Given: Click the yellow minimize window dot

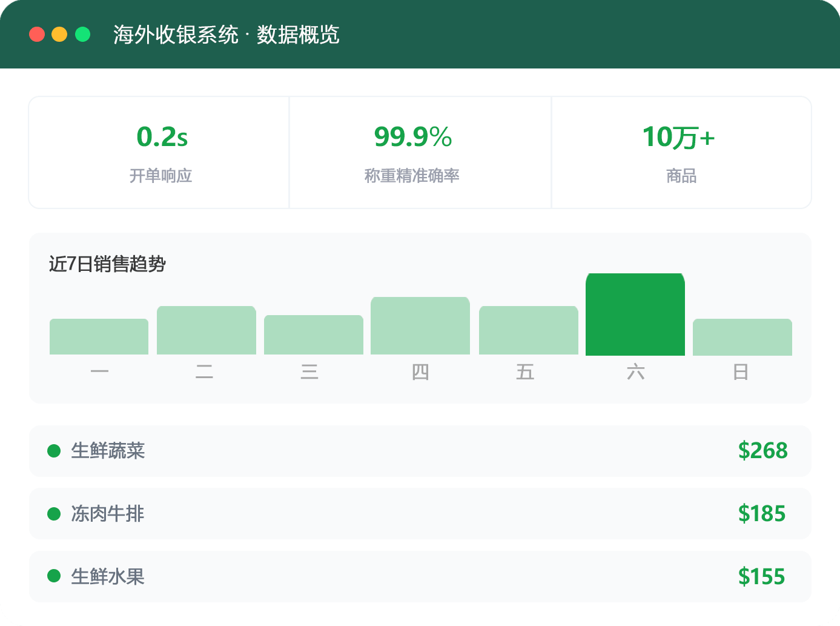Looking at the screenshot, I should pyautogui.click(x=59, y=35).
